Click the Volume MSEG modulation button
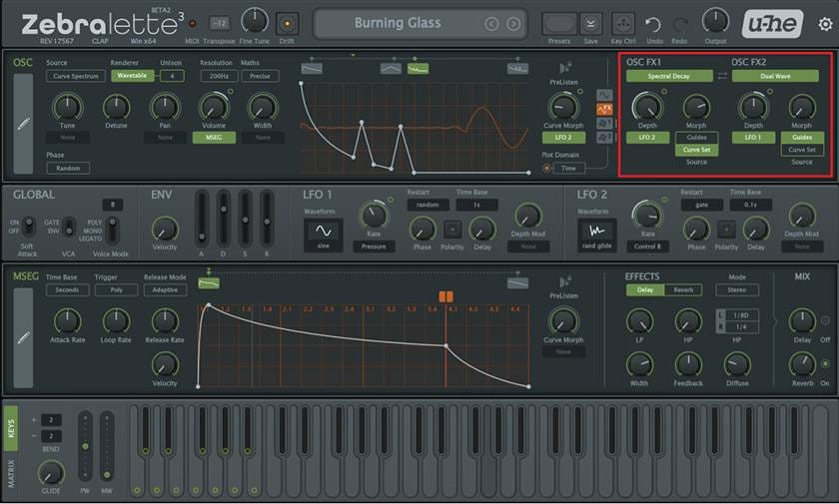This screenshot has height=504, width=839. click(214, 138)
